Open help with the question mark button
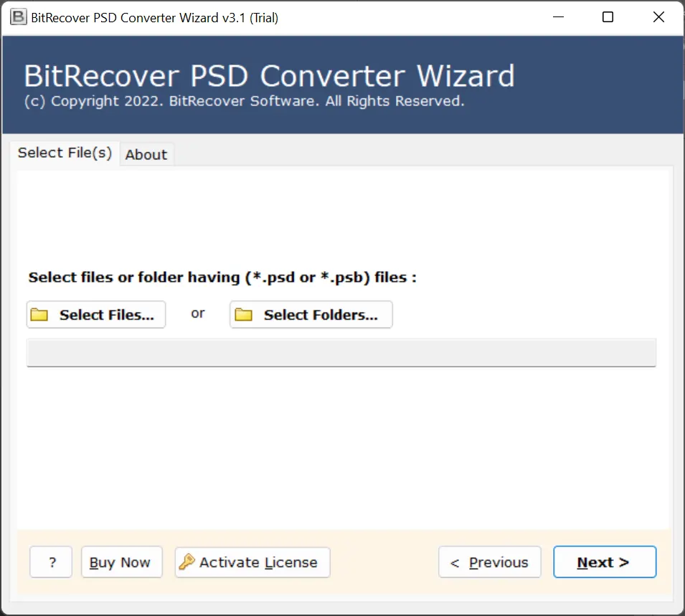Screen dimensions: 685x616 point(51,562)
